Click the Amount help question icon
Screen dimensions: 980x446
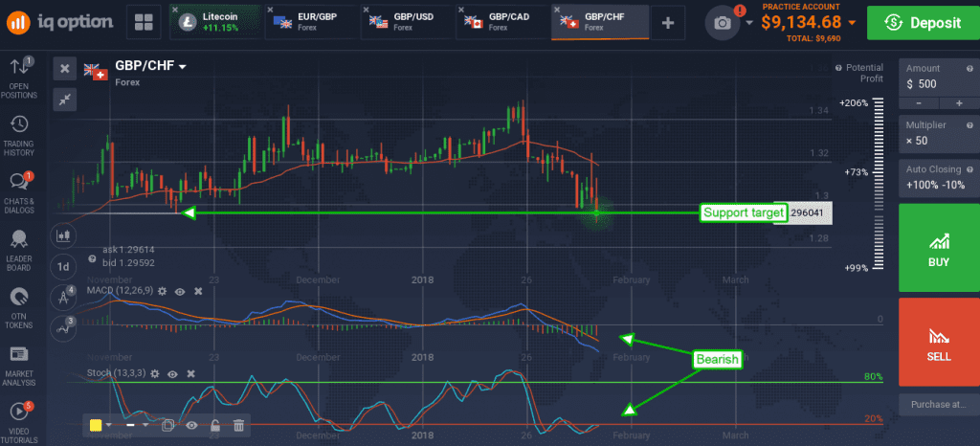(969, 69)
